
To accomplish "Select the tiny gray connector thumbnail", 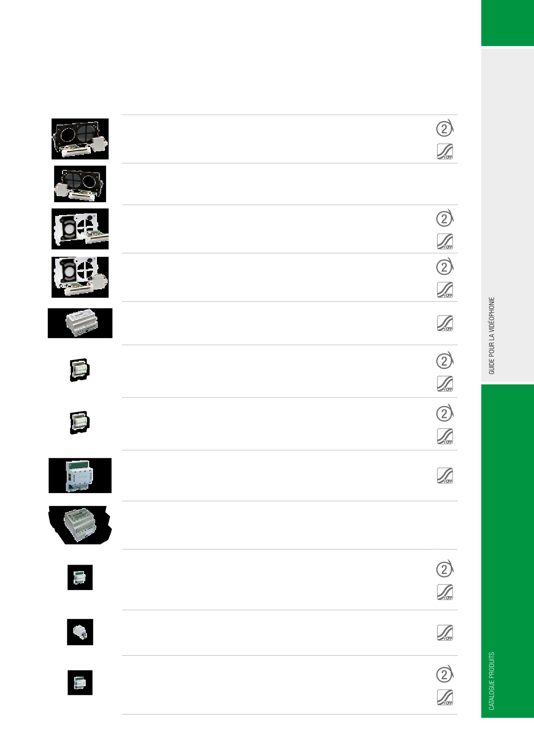I will pyautogui.click(x=80, y=632).
